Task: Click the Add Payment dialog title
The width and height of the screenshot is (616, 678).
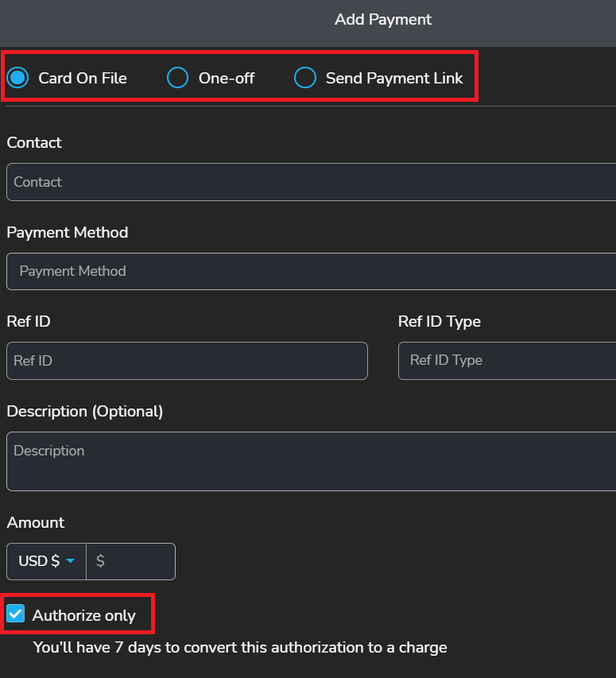Action: point(383,20)
